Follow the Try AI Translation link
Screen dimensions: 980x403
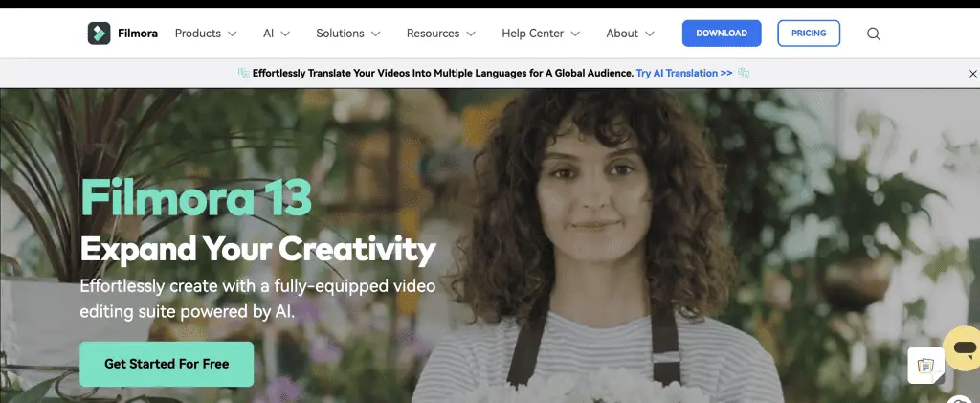pos(683,73)
